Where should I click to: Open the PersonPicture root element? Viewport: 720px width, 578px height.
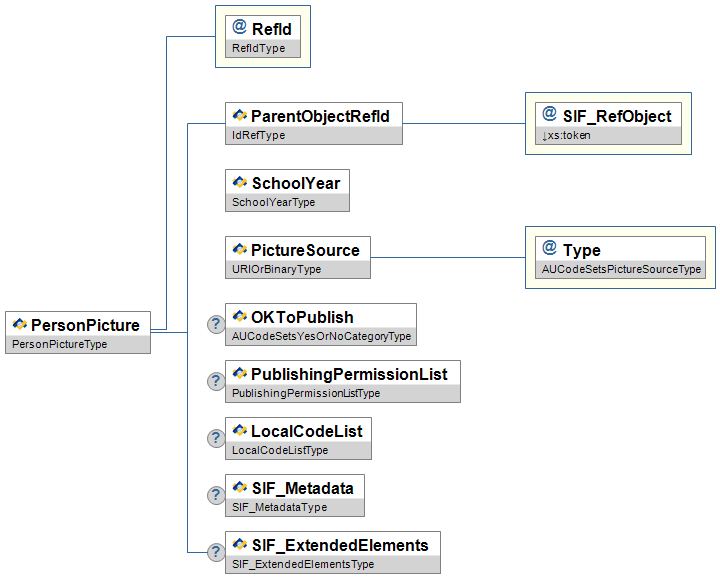[x=84, y=324]
